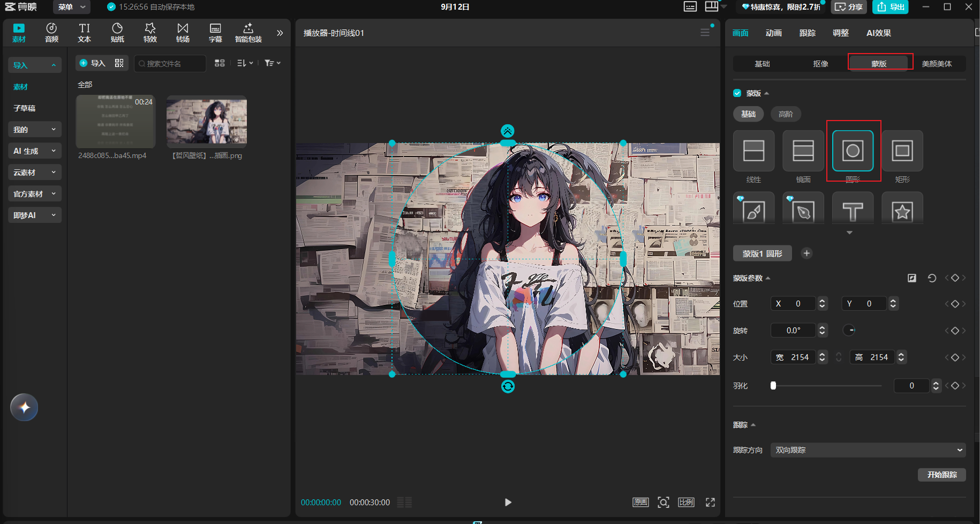Viewport: 980px width, 524px height.
Task: Open the 转场 transitions panel
Action: [x=183, y=33]
